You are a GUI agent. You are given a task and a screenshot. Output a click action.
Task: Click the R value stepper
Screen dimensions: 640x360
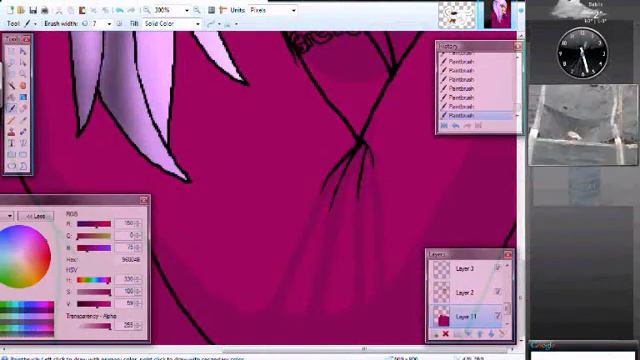138,223
